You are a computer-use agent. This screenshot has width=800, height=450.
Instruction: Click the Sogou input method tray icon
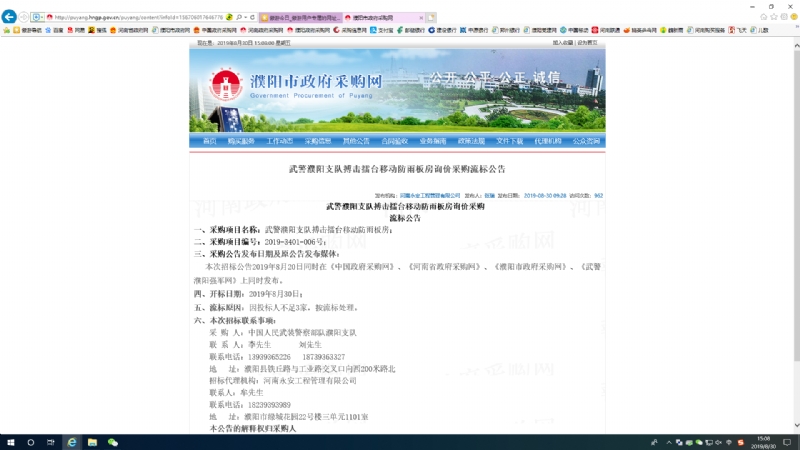(x=741, y=442)
